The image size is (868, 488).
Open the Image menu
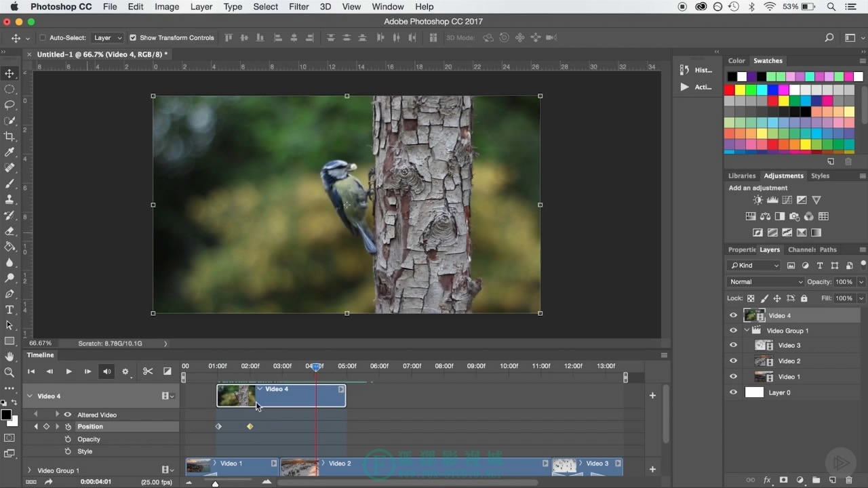pyautogui.click(x=167, y=7)
